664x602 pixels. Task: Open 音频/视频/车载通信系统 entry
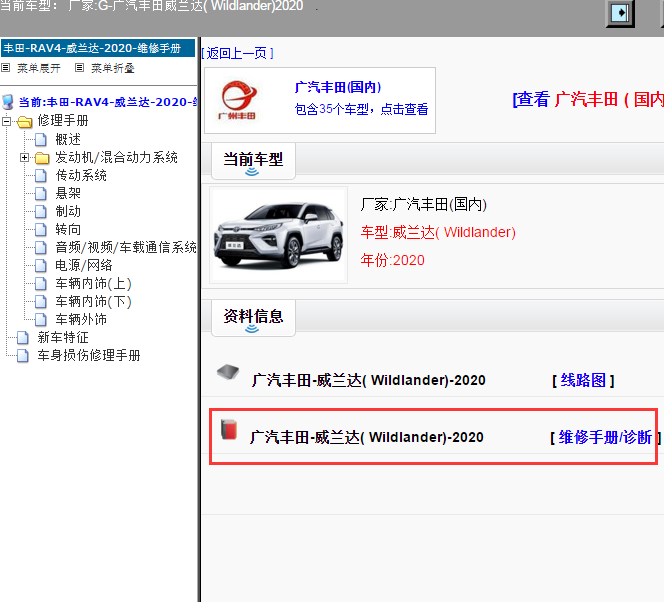click(126, 247)
